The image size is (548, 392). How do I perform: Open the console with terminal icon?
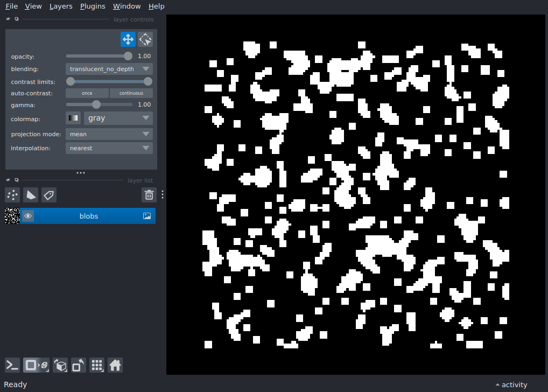tap(12, 366)
